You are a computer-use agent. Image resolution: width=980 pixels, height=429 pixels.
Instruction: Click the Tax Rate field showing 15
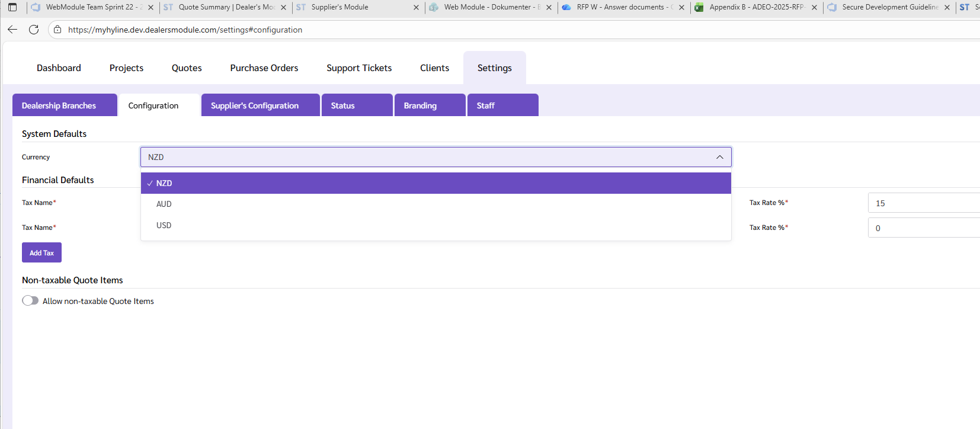923,203
